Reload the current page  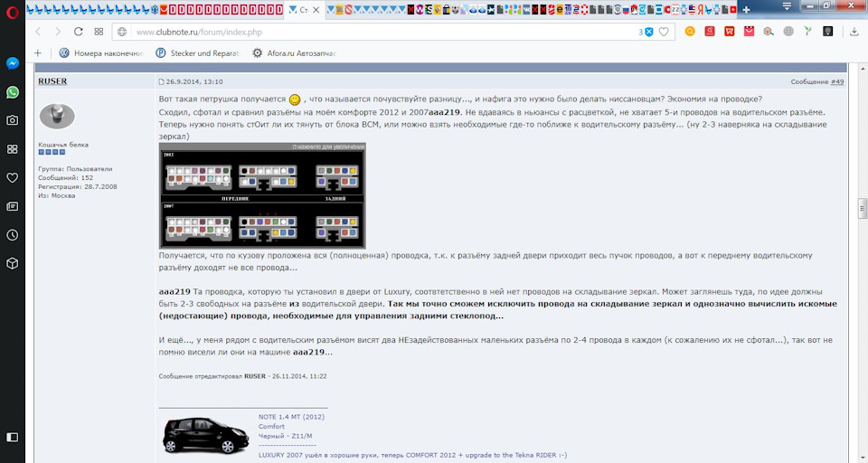78,33
